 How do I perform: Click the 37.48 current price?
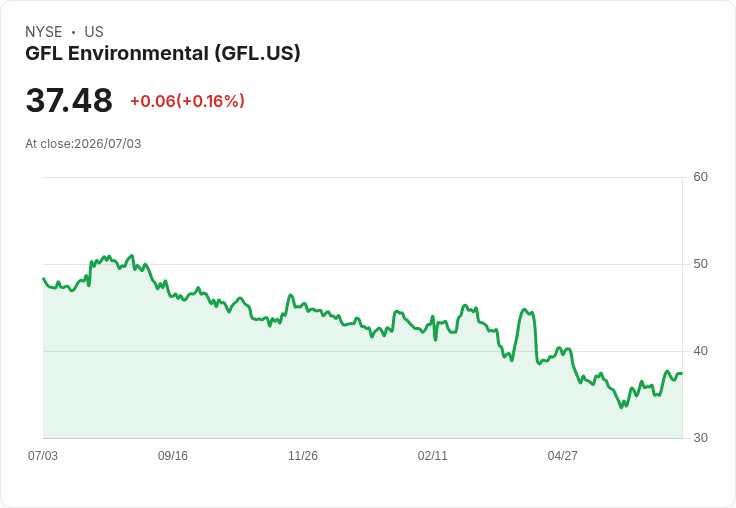point(69,100)
